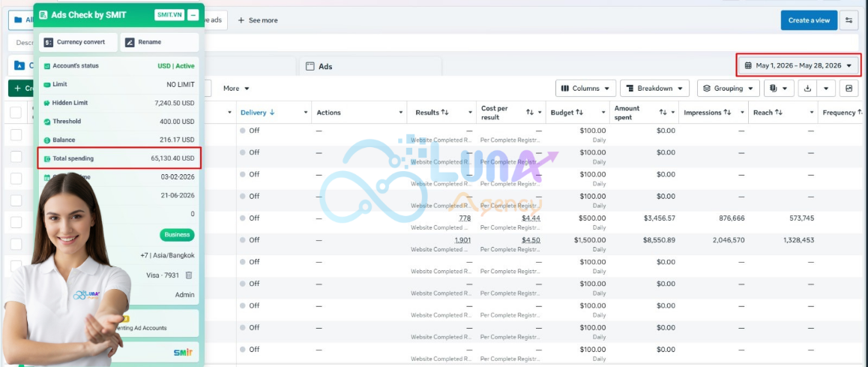Click the calendar icon in date range

(x=748, y=65)
